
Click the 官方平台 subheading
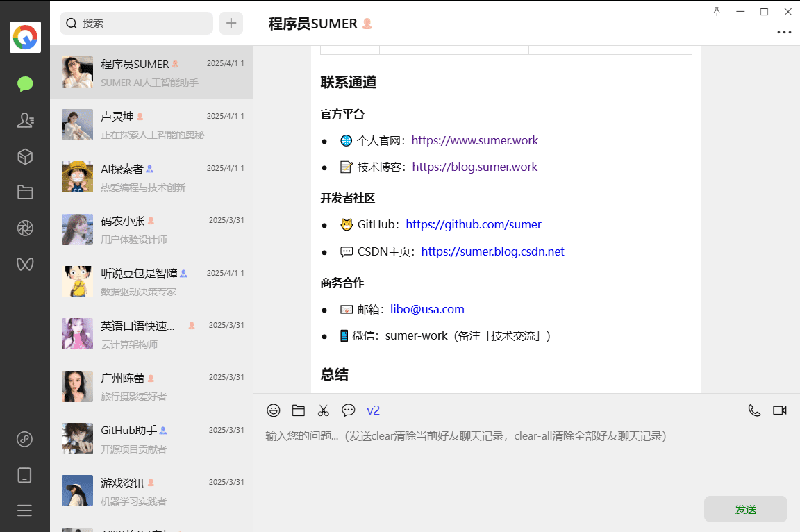pos(342,115)
